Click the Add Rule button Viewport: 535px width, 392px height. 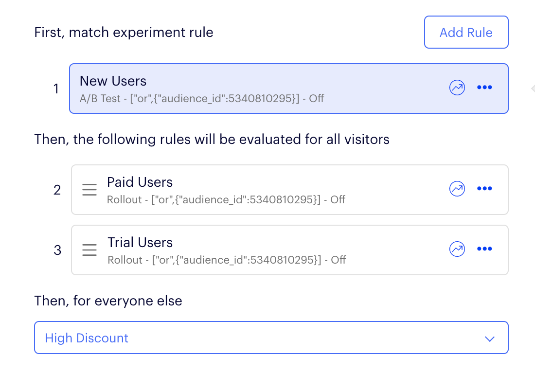[x=466, y=32]
